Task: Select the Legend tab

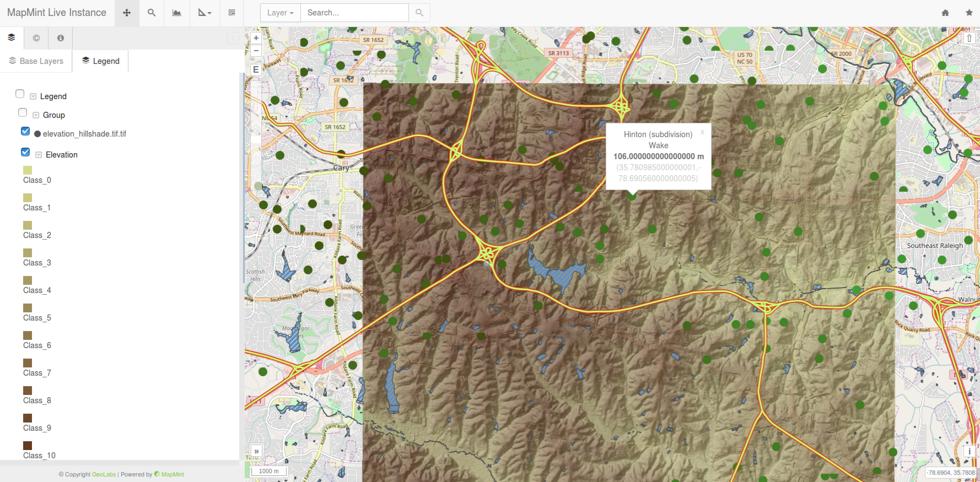Action: click(100, 61)
